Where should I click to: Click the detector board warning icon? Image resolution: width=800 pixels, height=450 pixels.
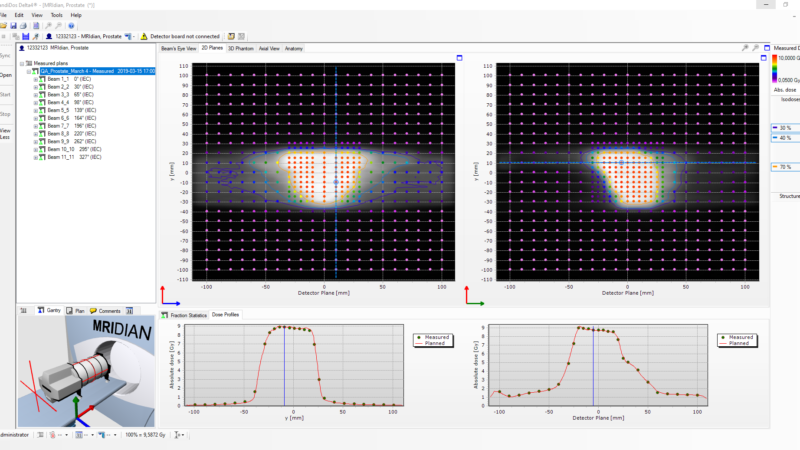(x=144, y=36)
